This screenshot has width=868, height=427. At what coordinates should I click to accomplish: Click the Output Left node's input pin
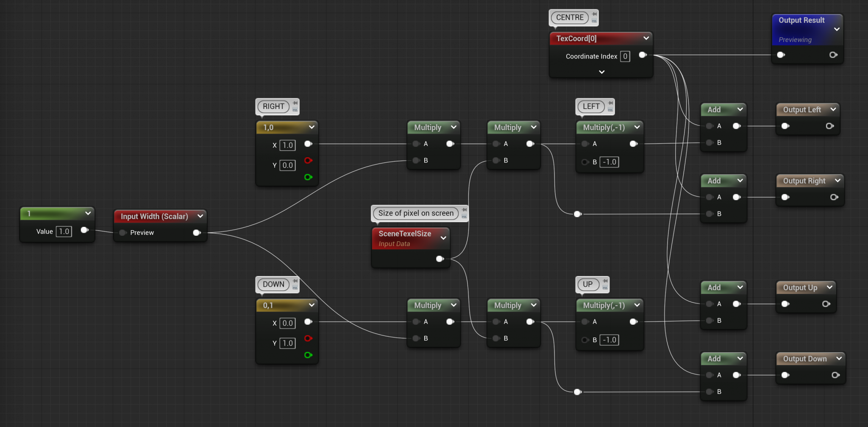click(x=785, y=126)
